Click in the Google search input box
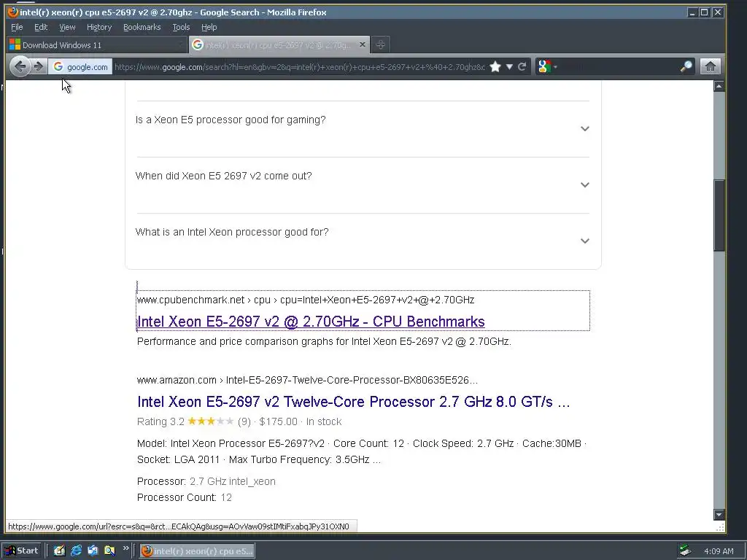 tap(619, 66)
